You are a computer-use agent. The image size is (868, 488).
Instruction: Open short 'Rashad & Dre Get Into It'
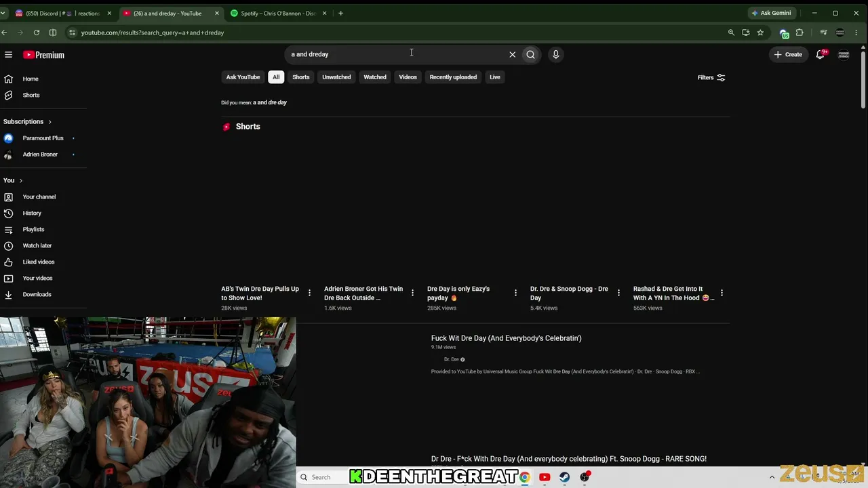point(673,293)
